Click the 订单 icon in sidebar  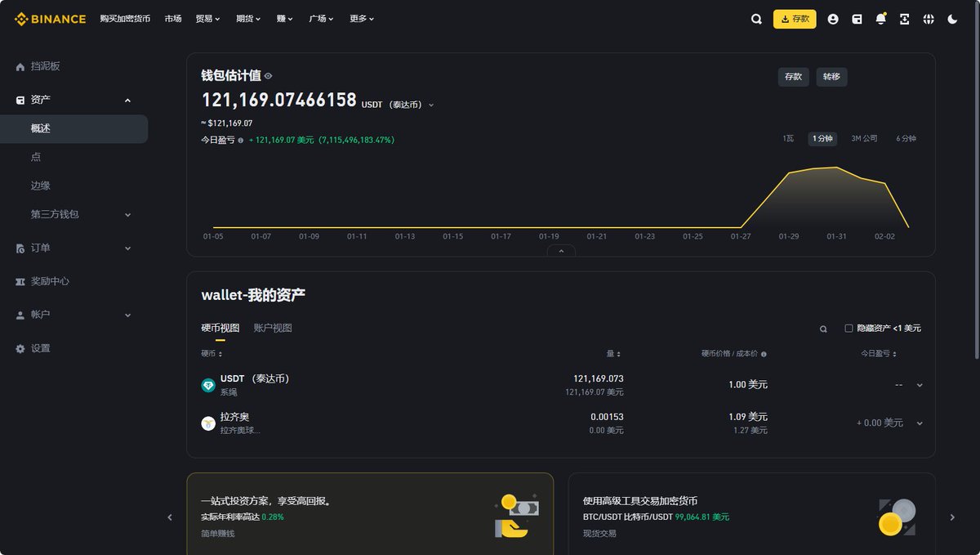point(20,248)
